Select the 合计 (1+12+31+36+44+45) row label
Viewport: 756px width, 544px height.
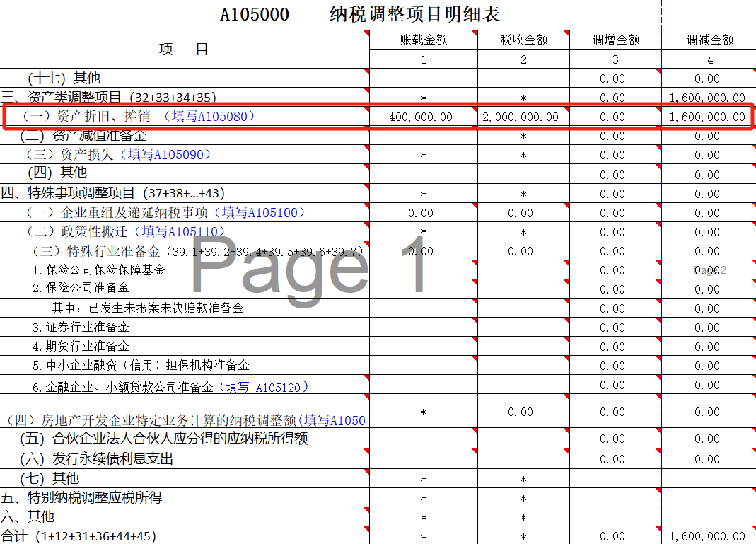coord(78,536)
